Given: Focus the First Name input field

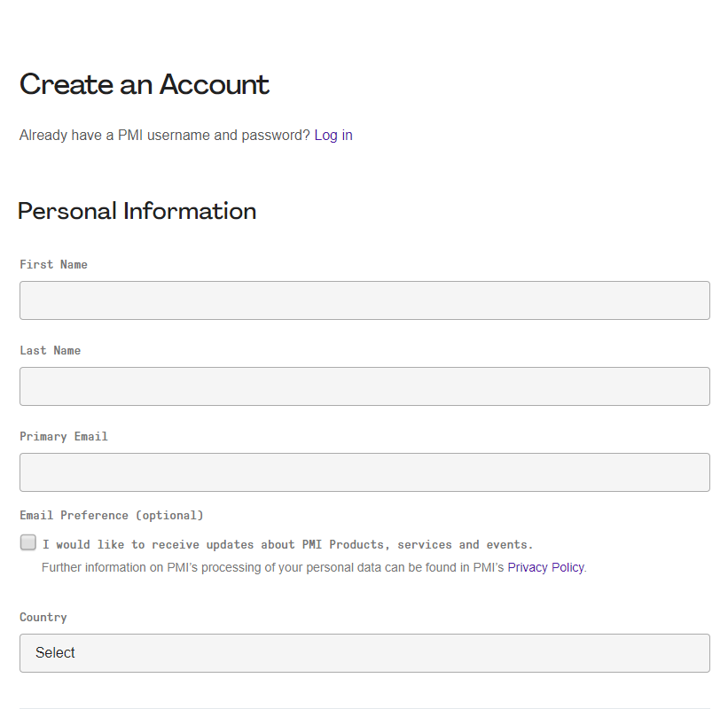Looking at the screenshot, I should pyautogui.click(x=364, y=300).
